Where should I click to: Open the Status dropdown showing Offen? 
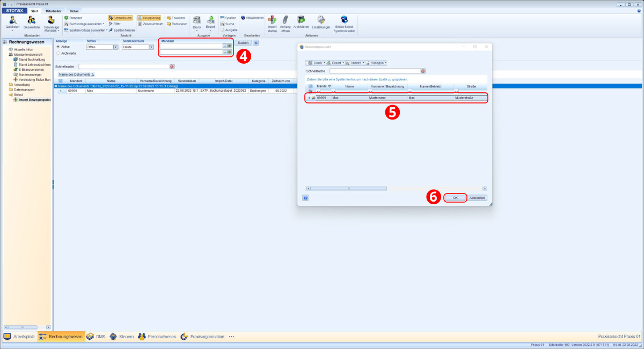click(x=115, y=47)
